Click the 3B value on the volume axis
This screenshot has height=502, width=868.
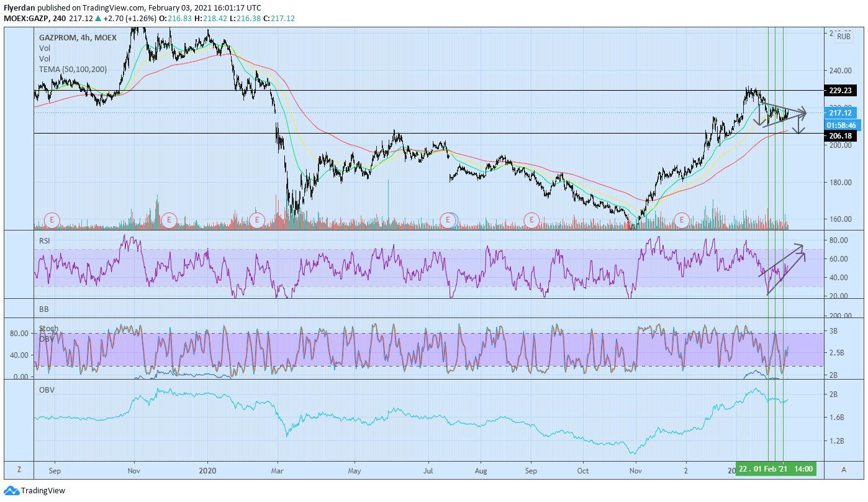pyautogui.click(x=833, y=331)
